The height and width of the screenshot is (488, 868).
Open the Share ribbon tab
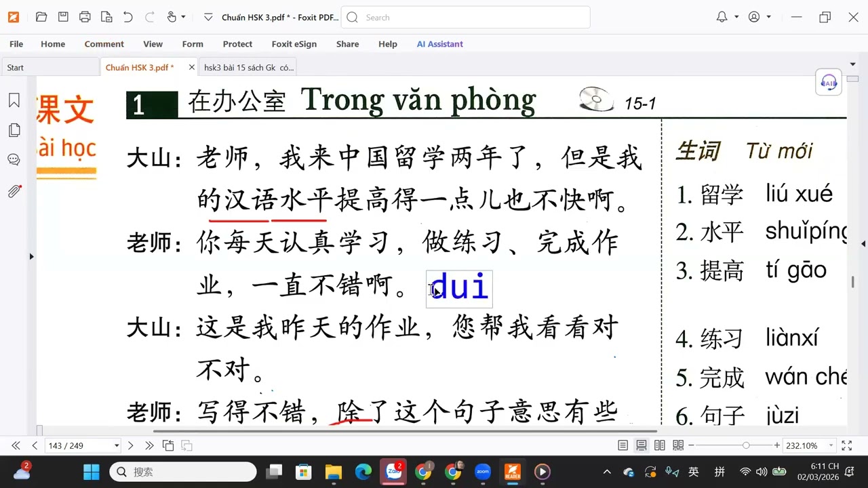point(347,44)
